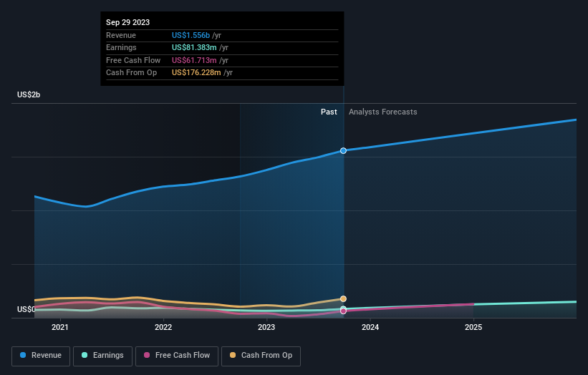Click the 2022 x-axis label
The height and width of the screenshot is (375, 588).
(x=163, y=327)
